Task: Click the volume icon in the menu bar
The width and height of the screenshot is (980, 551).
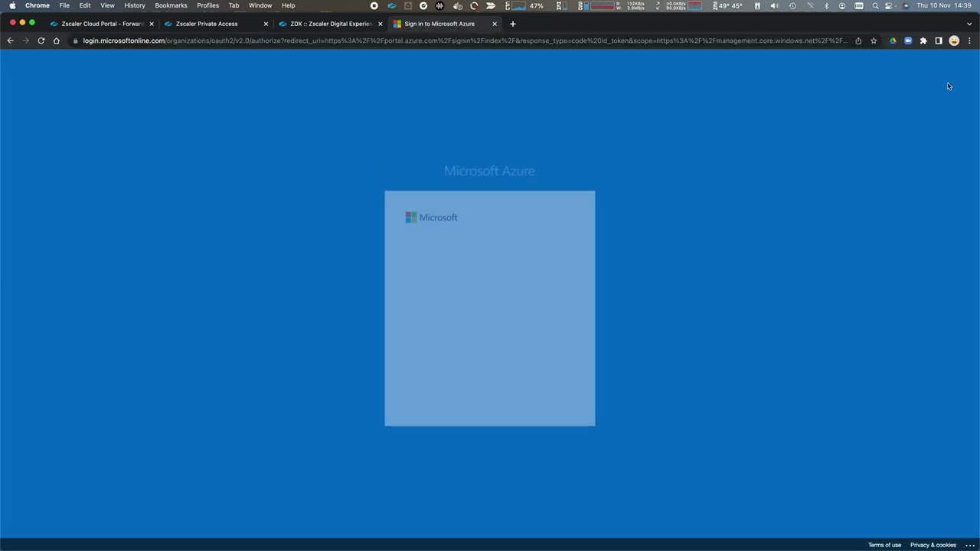Action: click(774, 5)
